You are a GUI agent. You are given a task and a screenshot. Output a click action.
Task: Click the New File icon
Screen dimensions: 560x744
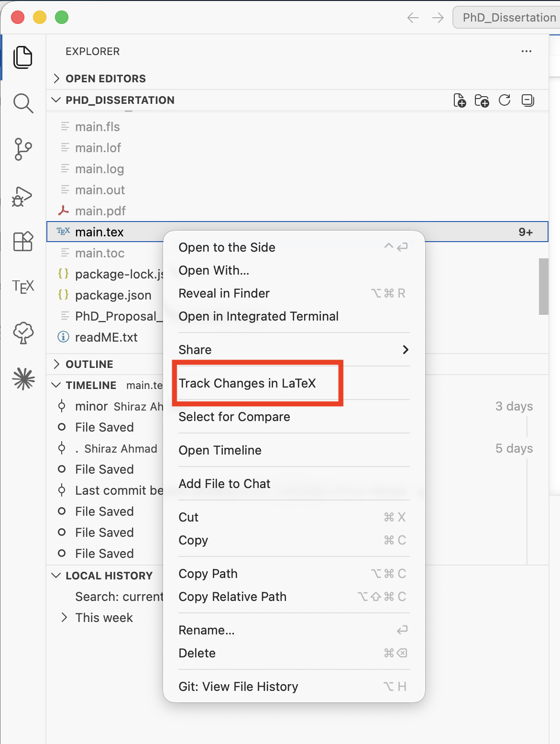click(x=460, y=100)
